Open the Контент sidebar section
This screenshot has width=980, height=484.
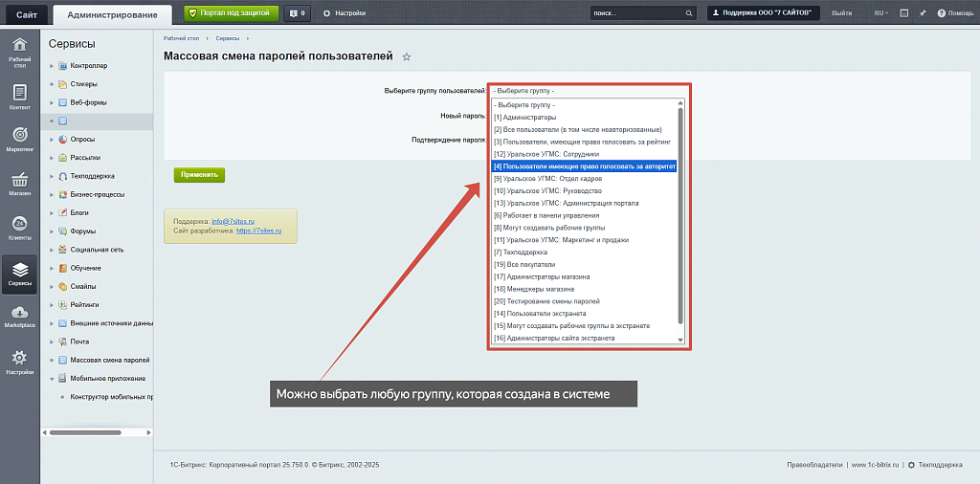(x=19, y=97)
